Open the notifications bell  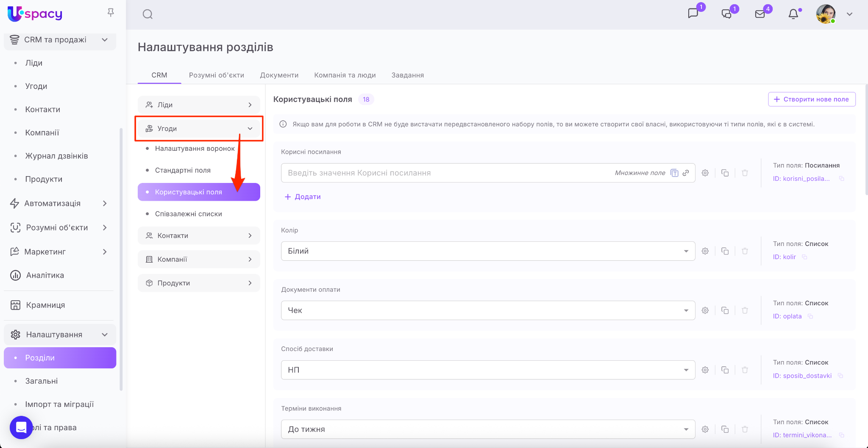(793, 14)
